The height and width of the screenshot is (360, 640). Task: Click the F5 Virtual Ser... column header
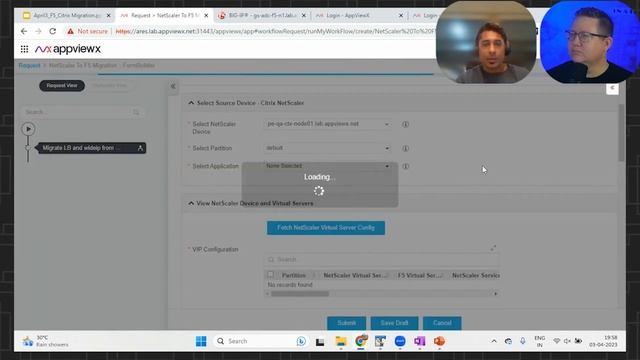(420, 276)
